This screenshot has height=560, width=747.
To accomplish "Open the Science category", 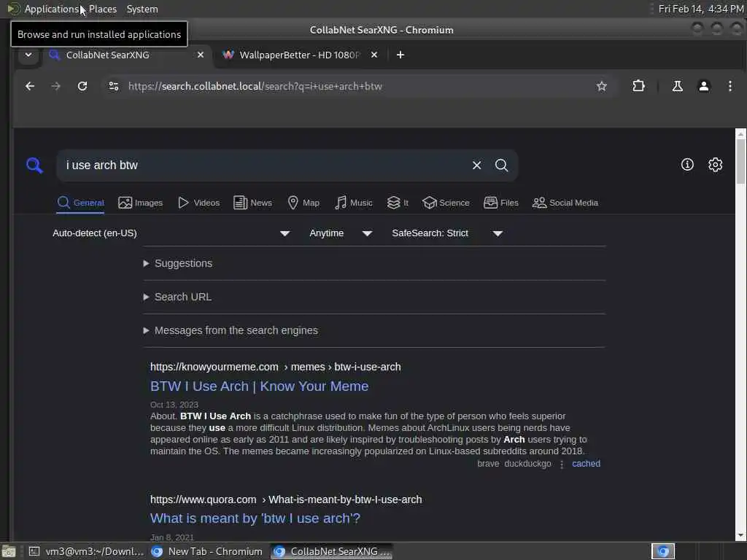I will point(446,203).
